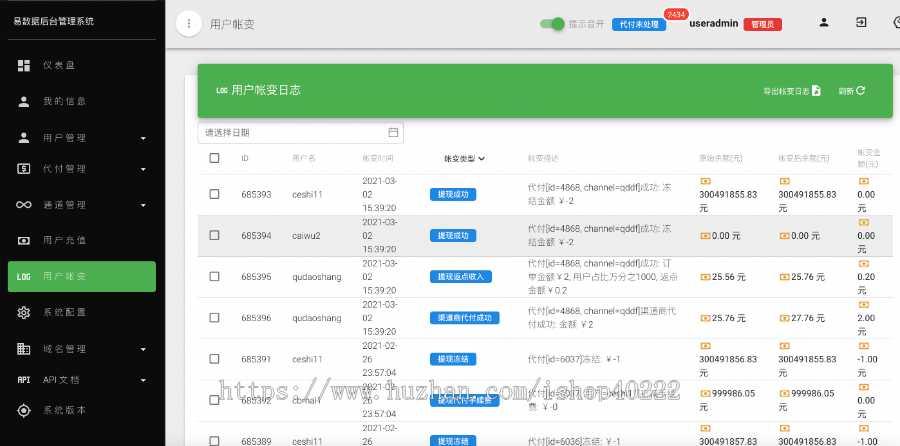Click the 仪表盘 dashboard grid icon
Image resolution: width=900 pixels, height=446 pixels.
click(24, 65)
